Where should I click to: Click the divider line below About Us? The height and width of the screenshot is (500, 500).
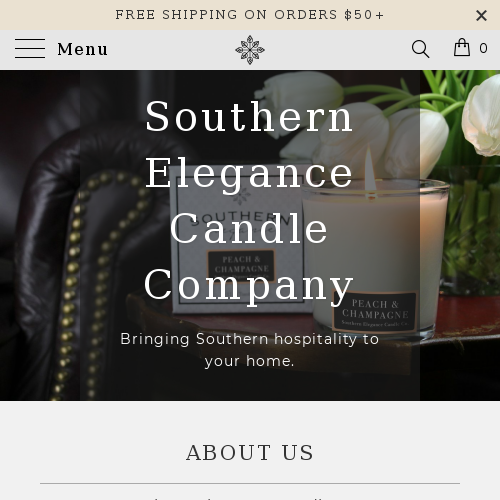point(250,483)
